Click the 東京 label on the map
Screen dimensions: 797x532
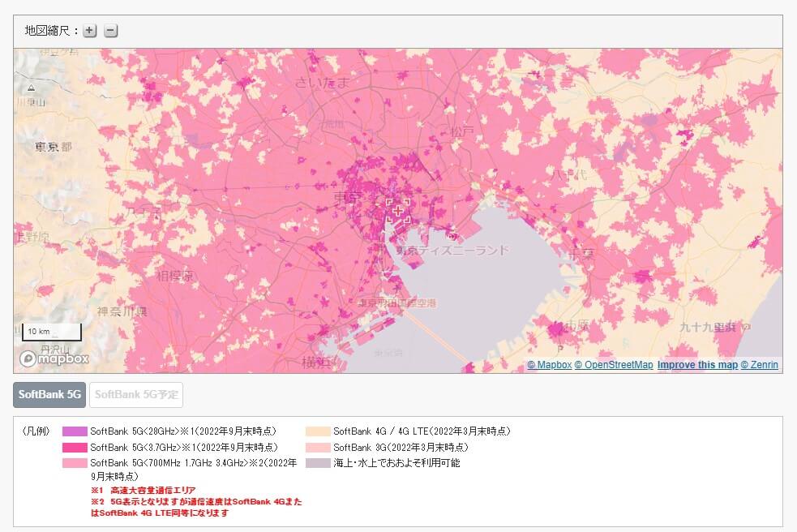(x=348, y=197)
